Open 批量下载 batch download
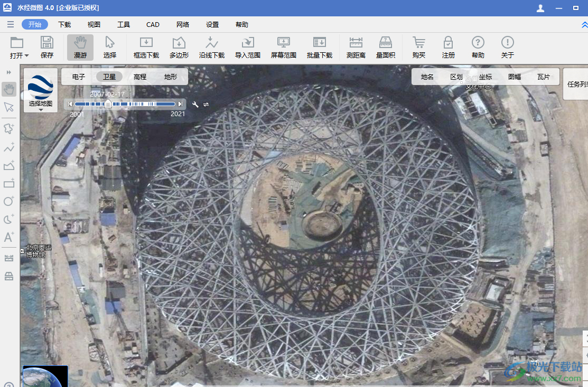Image resolution: width=588 pixels, height=387 pixels. pyautogui.click(x=320, y=47)
